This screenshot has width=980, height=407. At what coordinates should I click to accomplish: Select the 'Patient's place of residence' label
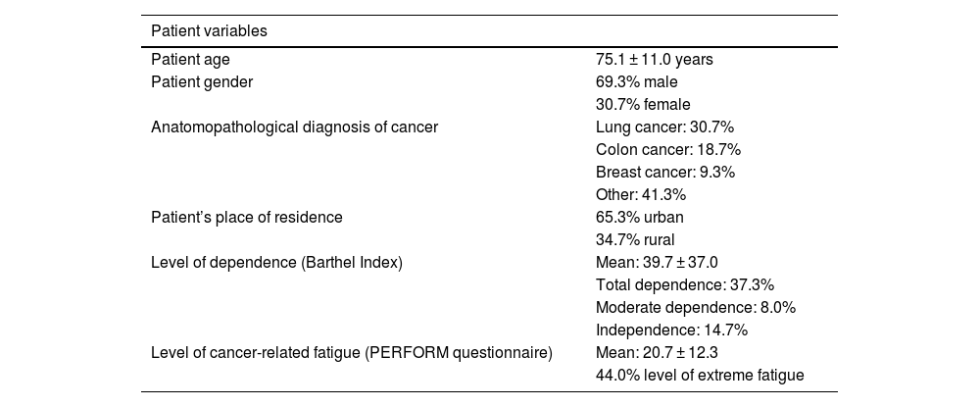click(247, 217)
